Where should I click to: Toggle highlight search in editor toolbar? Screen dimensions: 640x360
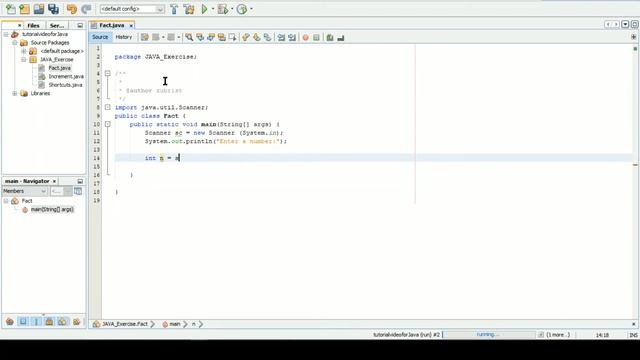click(222, 38)
